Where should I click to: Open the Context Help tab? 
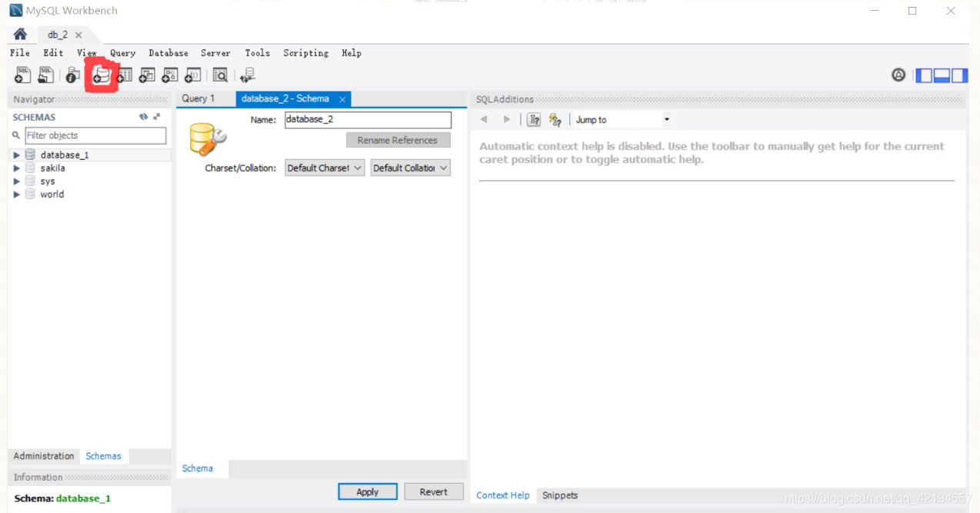coord(503,495)
